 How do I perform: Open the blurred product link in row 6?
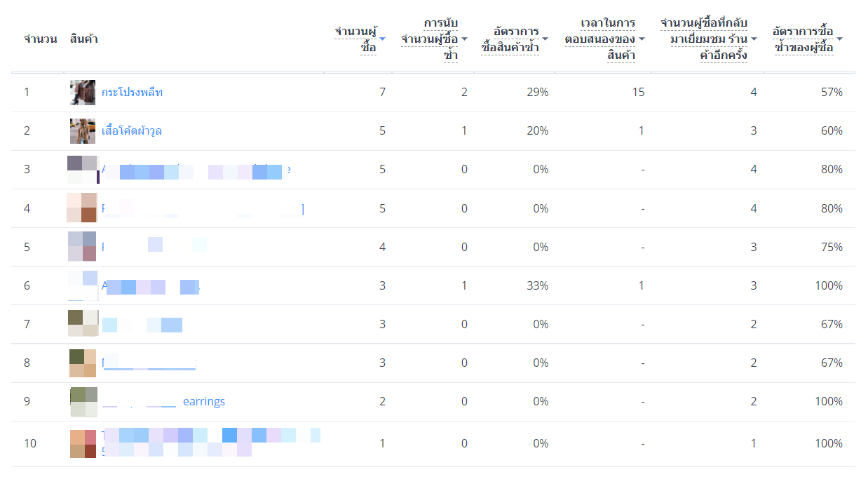[x=151, y=286]
